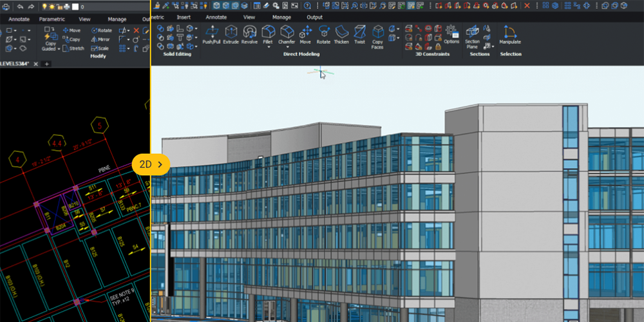Select the Twist tool
644x322 pixels.
click(359, 35)
